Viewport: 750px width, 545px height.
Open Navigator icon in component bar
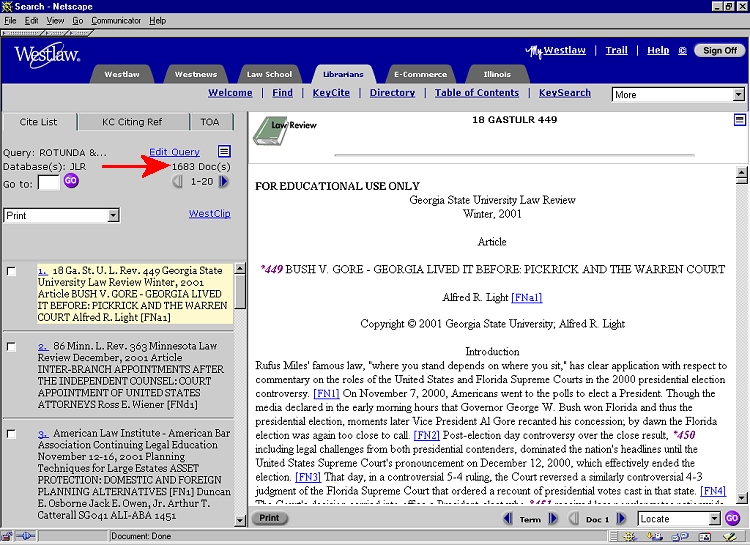coord(629,537)
